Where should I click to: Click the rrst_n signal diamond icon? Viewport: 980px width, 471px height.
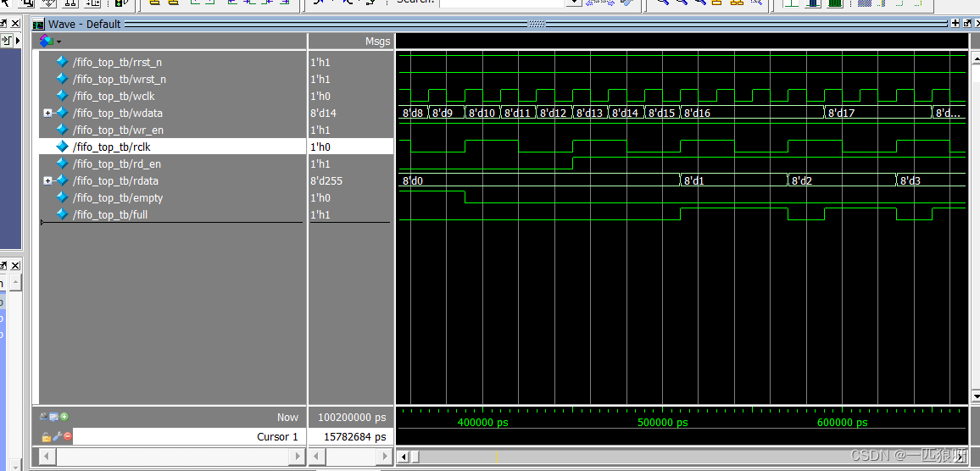point(62,62)
